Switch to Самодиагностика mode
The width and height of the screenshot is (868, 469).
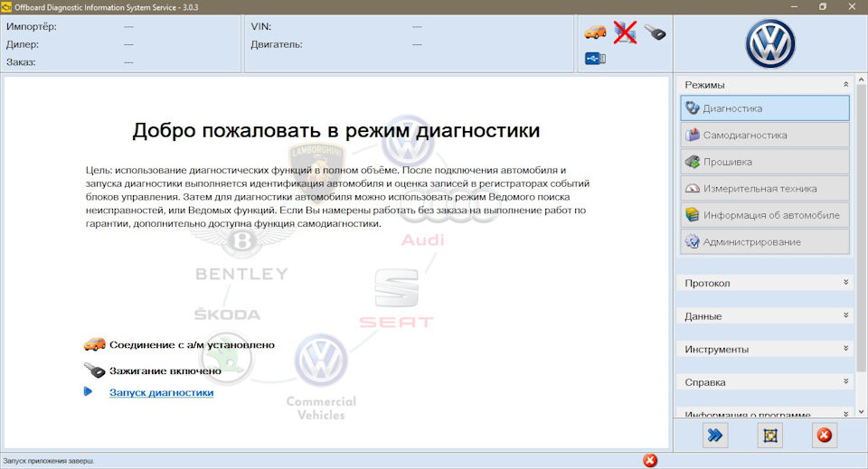click(x=765, y=135)
